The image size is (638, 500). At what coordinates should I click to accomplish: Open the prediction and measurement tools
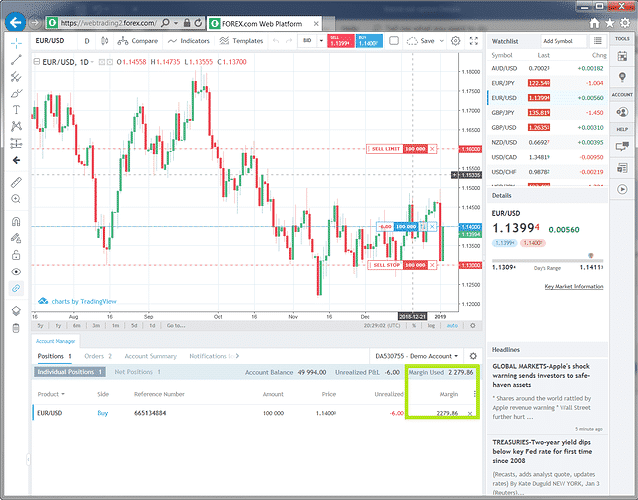tap(16, 143)
